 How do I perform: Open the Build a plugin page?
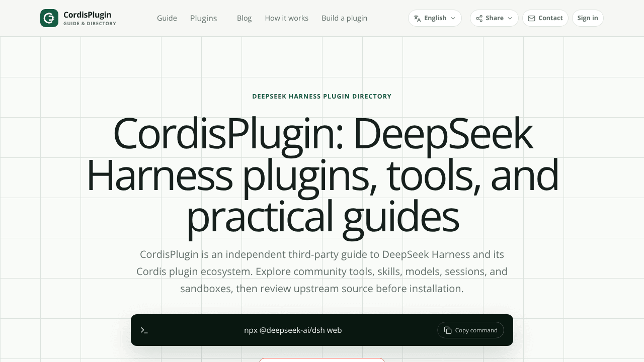tap(345, 18)
